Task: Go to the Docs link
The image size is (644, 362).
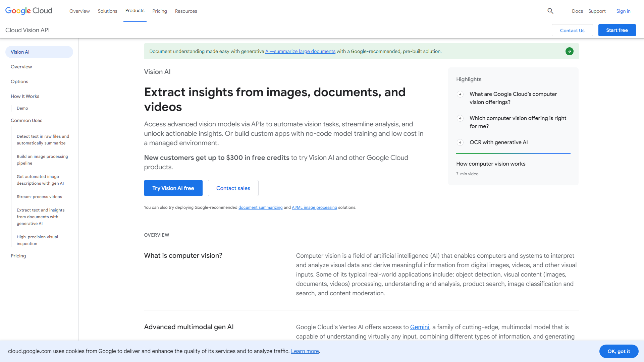Action: (577, 11)
